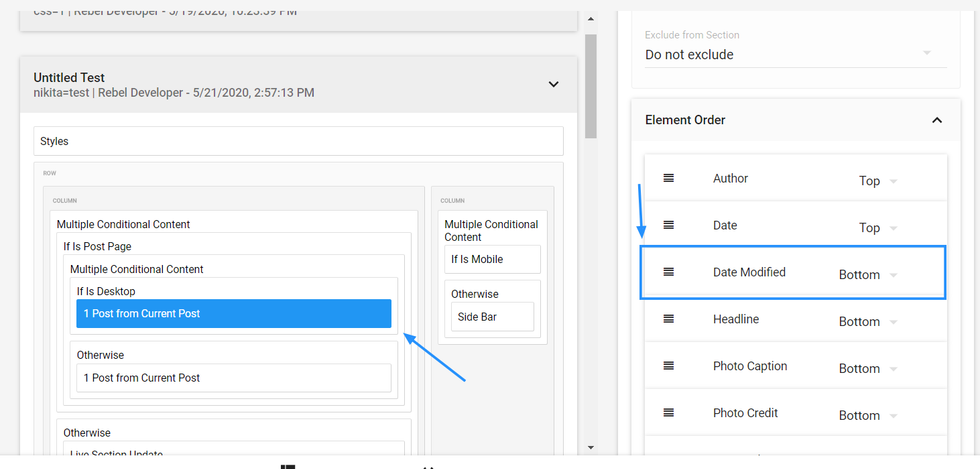The height and width of the screenshot is (469, 980).
Task: Open Photo Caption position dropdown
Action: [868, 369]
